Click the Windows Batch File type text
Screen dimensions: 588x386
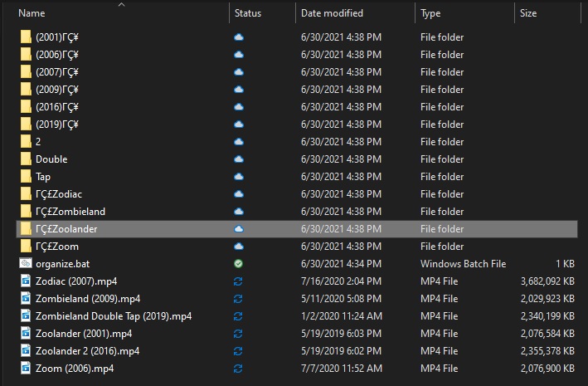(x=463, y=264)
